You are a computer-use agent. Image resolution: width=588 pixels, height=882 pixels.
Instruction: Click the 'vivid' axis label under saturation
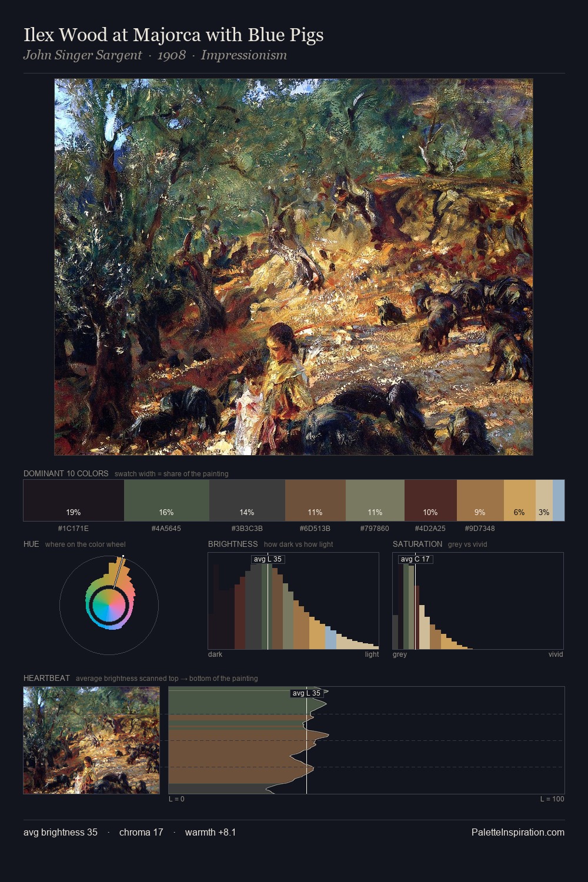coord(556,654)
